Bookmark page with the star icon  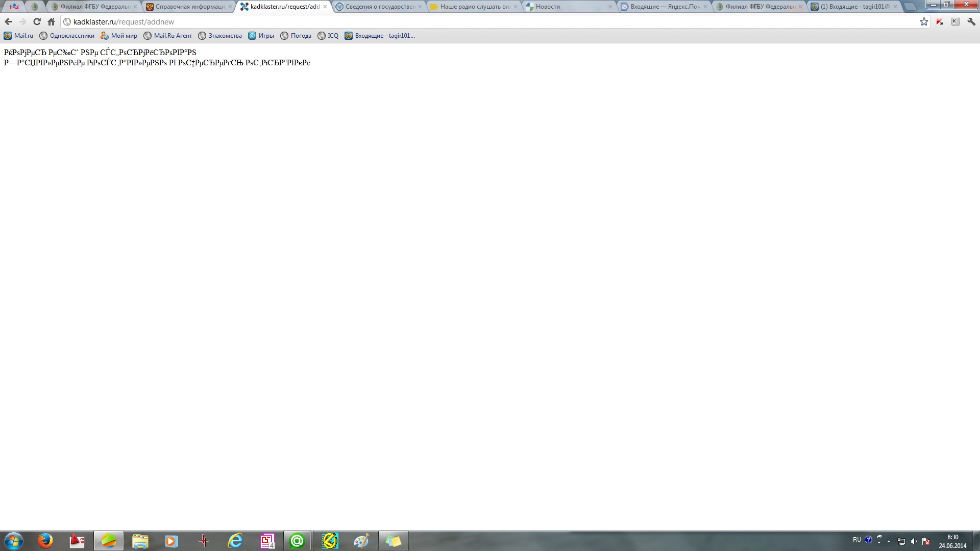coord(924,22)
